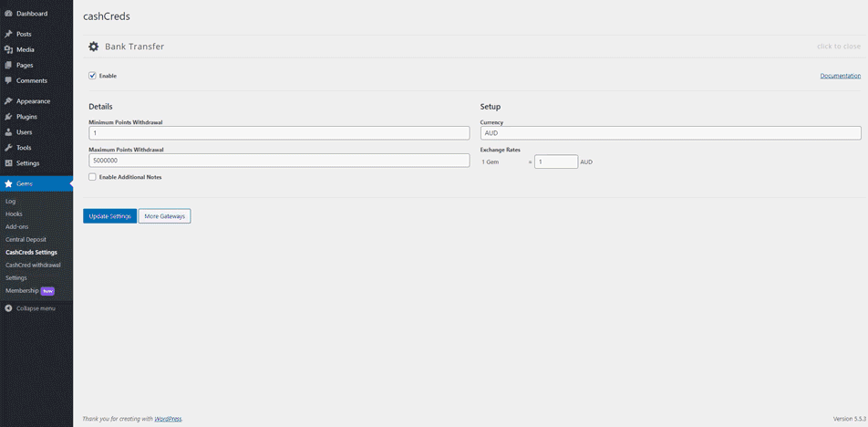The image size is (868, 427).
Task: Open the Add-ons submenu item
Action: pos(16,226)
